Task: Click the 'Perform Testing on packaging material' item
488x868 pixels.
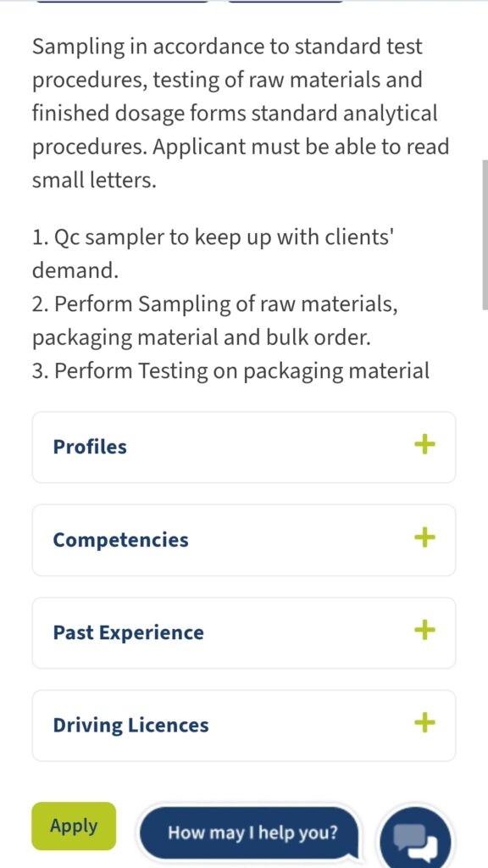Action: (230, 371)
